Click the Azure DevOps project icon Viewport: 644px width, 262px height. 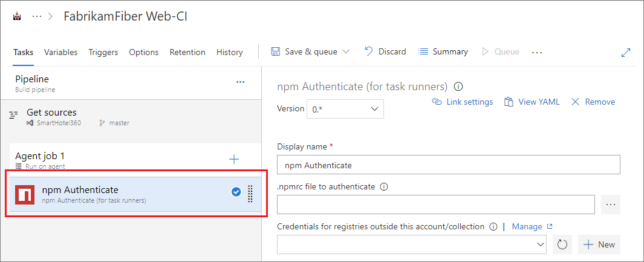pos(16,17)
